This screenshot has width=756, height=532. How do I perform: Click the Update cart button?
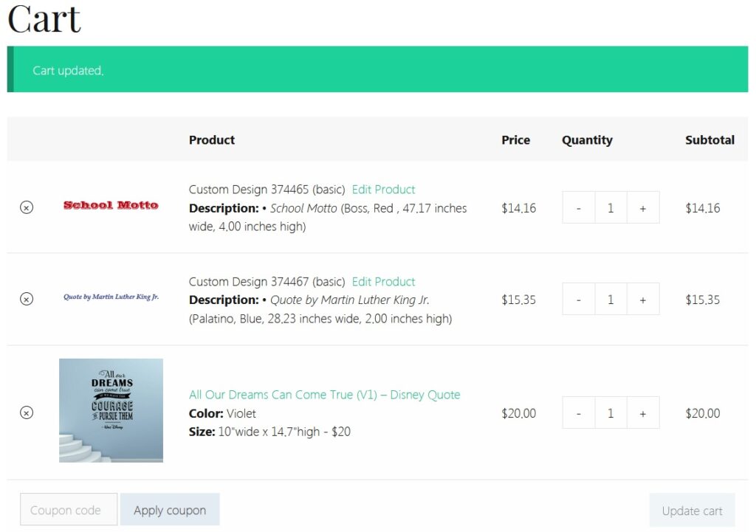point(691,510)
